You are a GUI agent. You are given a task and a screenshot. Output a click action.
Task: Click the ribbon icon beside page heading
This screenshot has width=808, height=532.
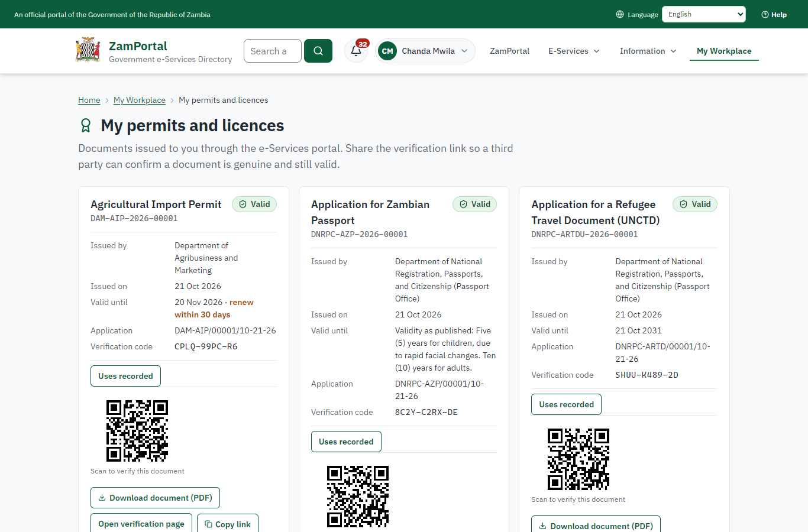click(x=86, y=125)
